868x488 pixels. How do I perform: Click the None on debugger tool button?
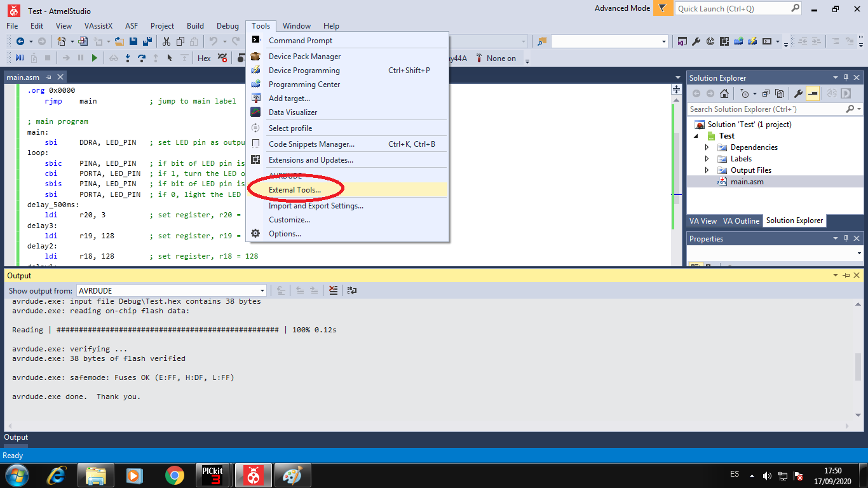click(501, 58)
